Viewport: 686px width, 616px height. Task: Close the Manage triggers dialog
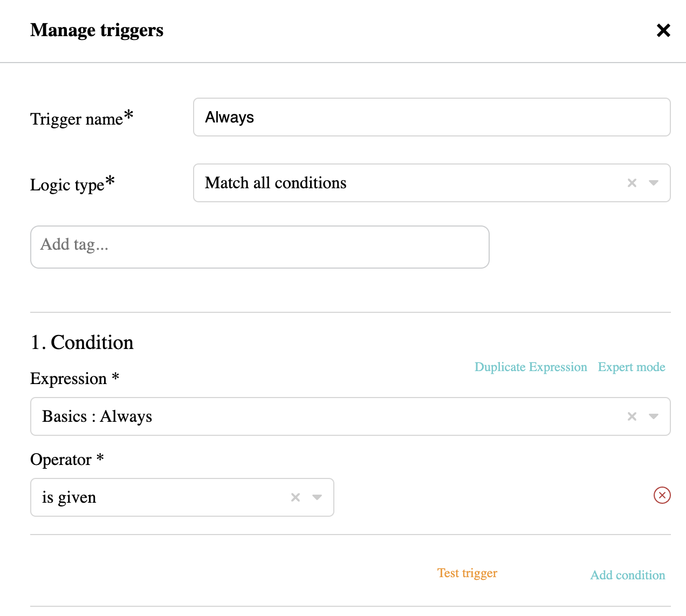663,30
